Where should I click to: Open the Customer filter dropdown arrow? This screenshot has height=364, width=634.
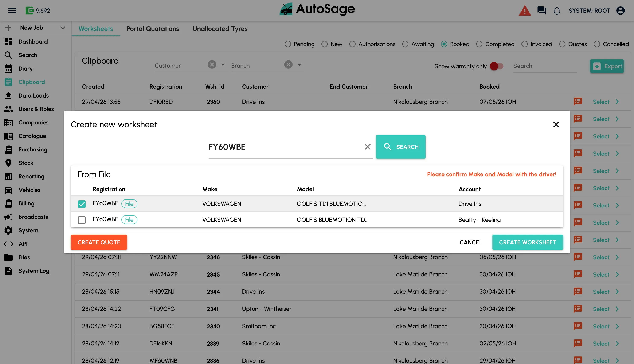click(223, 64)
